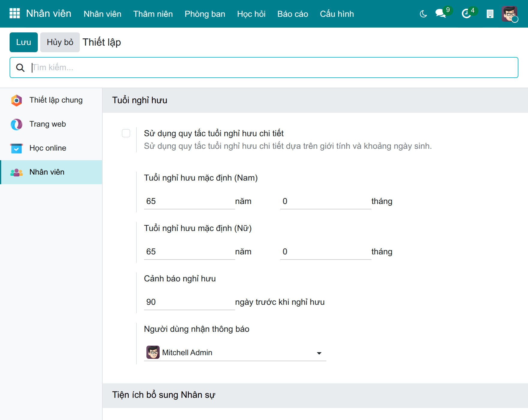The image size is (528, 420).
Task: Open the Cấu hình menu
Action: (337, 14)
